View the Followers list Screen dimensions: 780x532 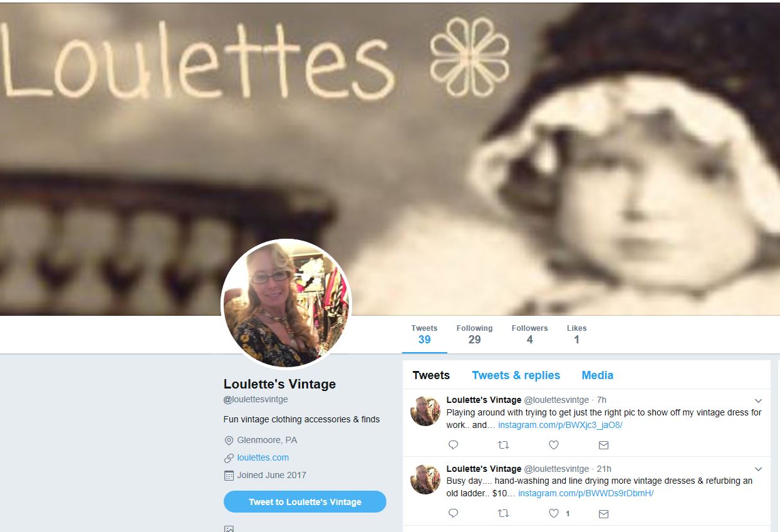pyautogui.click(x=529, y=335)
